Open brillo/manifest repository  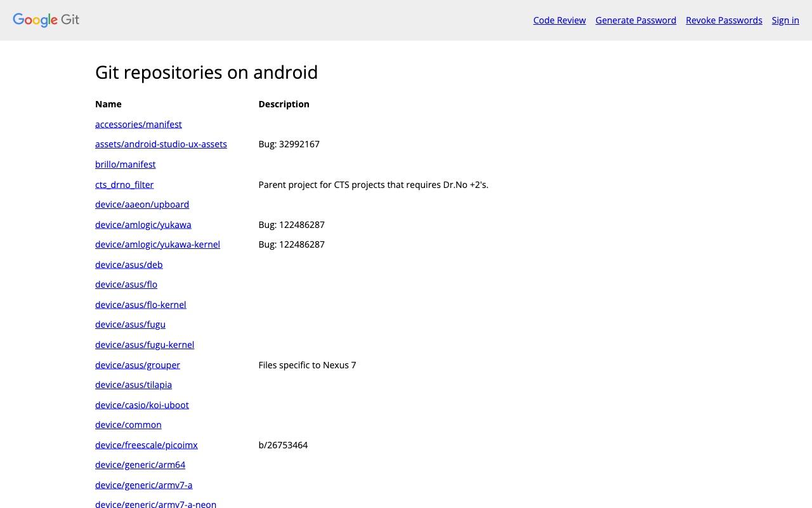point(126,164)
